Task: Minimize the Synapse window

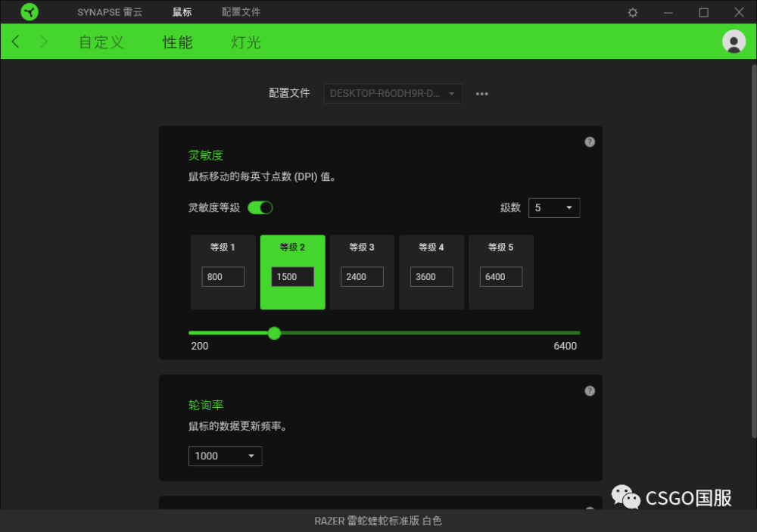Action: [668, 13]
